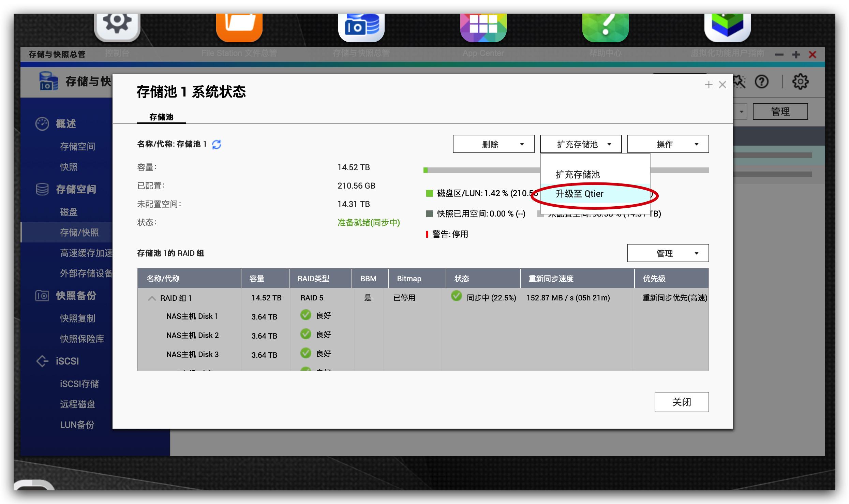Viewport: 849px width, 504px height.
Task: Open the 操作 dropdown button
Action: 668,144
